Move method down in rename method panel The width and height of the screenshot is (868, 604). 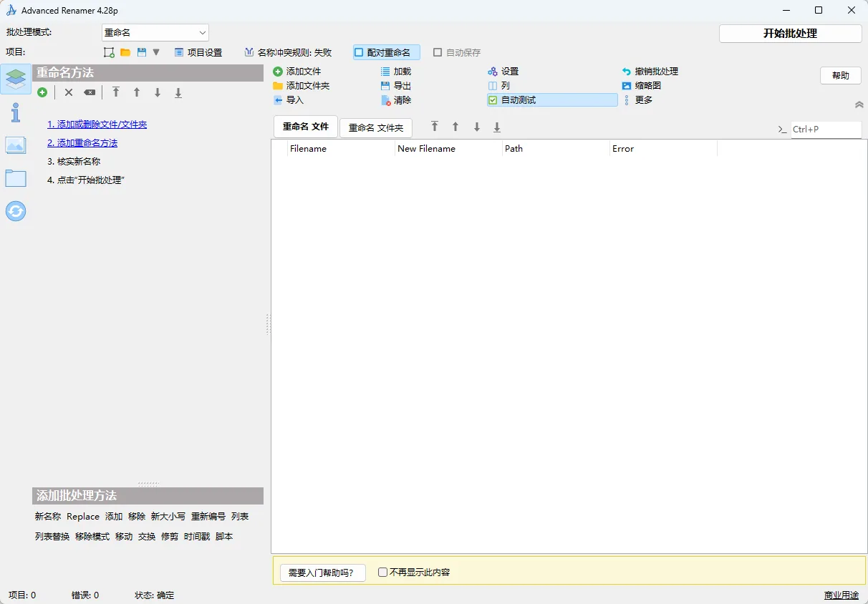pyautogui.click(x=158, y=92)
